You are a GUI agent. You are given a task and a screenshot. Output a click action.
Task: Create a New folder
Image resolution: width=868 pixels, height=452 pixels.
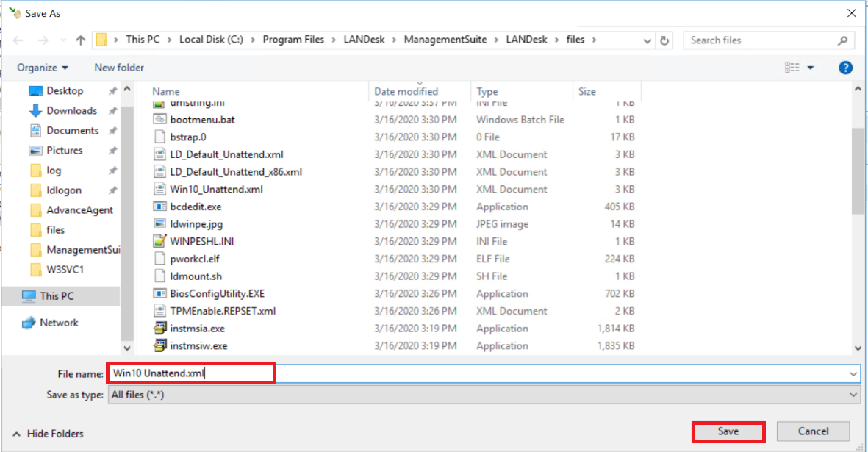(x=118, y=67)
